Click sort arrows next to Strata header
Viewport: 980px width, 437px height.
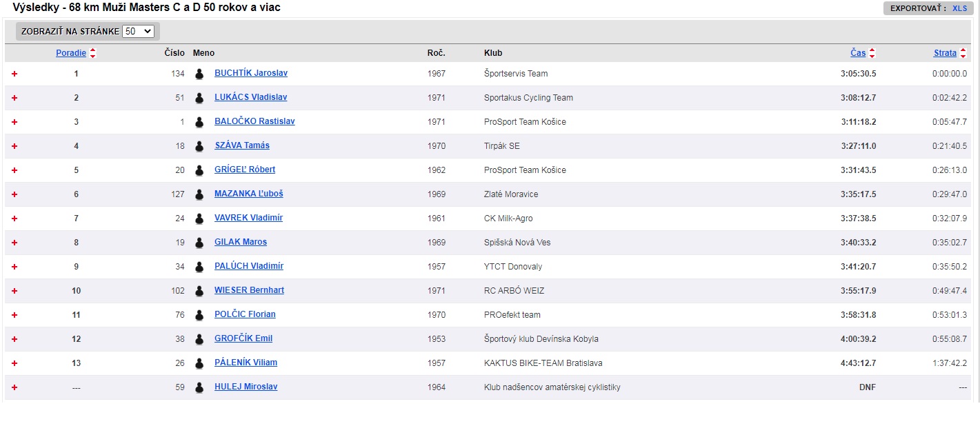coord(963,53)
